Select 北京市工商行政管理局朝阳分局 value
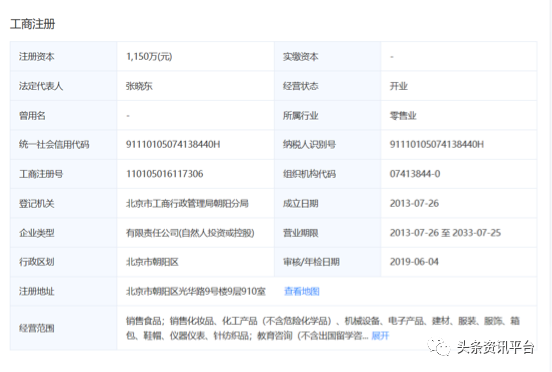Screen dimensions: 552x372 click(x=187, y=203)
